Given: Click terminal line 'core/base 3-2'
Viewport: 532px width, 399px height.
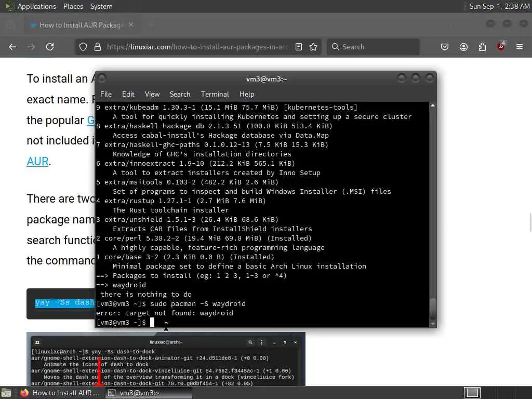Looking at the screenshot, I should pos(185,257).
